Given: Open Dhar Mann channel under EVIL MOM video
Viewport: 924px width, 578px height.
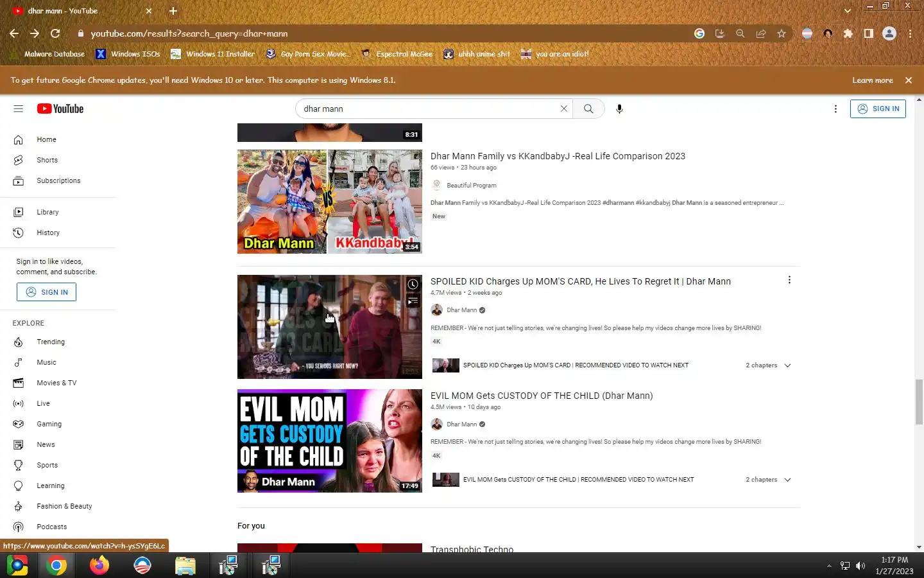Looking at the screenshot, I should coord(461,425).
